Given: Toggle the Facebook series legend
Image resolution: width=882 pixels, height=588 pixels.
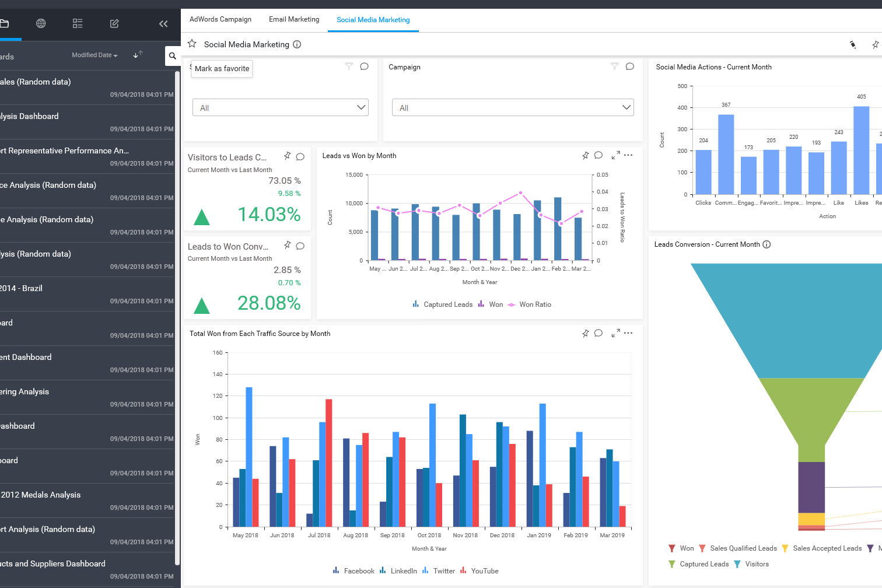Looking at the screenshot, I should [353, 571].
